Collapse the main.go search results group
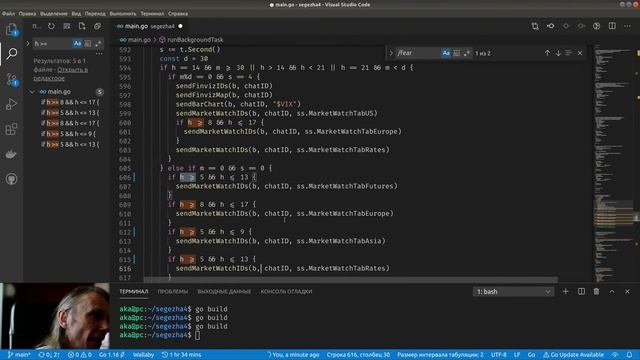 32,92
